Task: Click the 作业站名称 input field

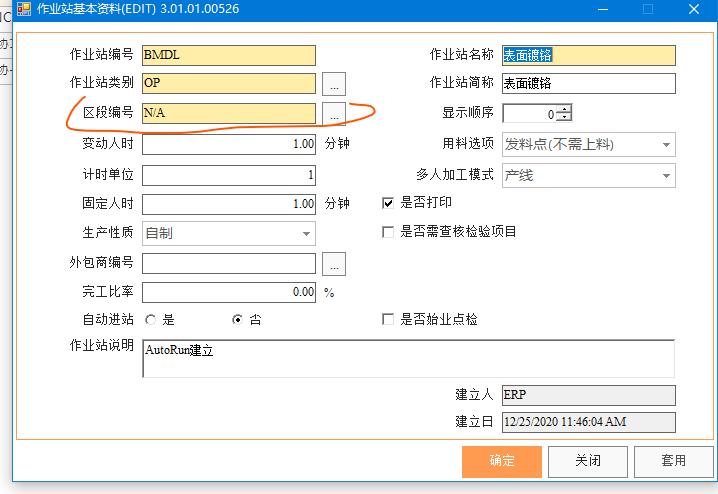Action: pos(588,55)
